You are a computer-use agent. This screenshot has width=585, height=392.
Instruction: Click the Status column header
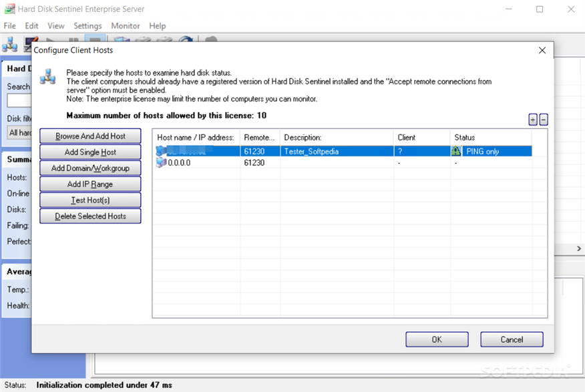pos(491,138)
